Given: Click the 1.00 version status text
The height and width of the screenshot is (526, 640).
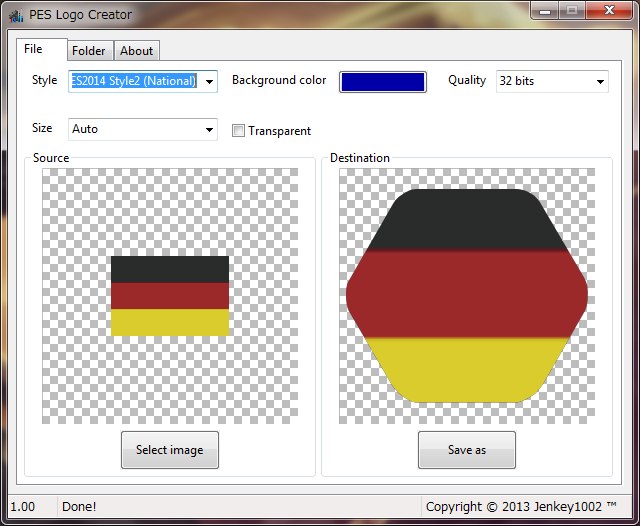Looking at the screenshot, I should (x=22, y=506).
